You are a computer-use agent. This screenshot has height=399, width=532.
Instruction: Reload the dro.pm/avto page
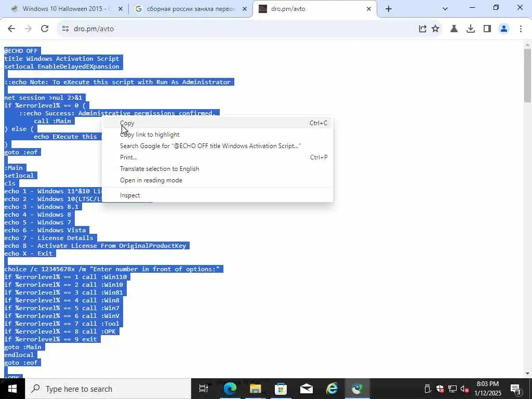point(45,29)
